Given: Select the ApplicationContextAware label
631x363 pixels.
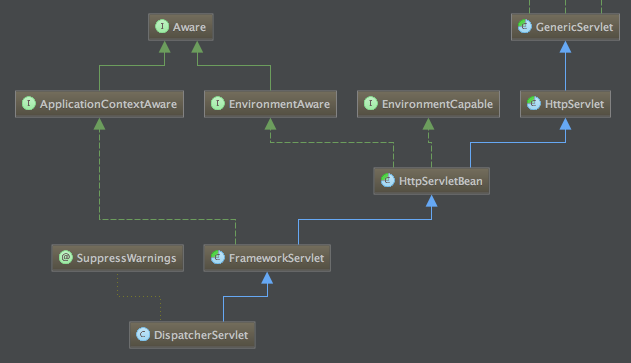Looking at the screenshot, I should coord(108,104).
